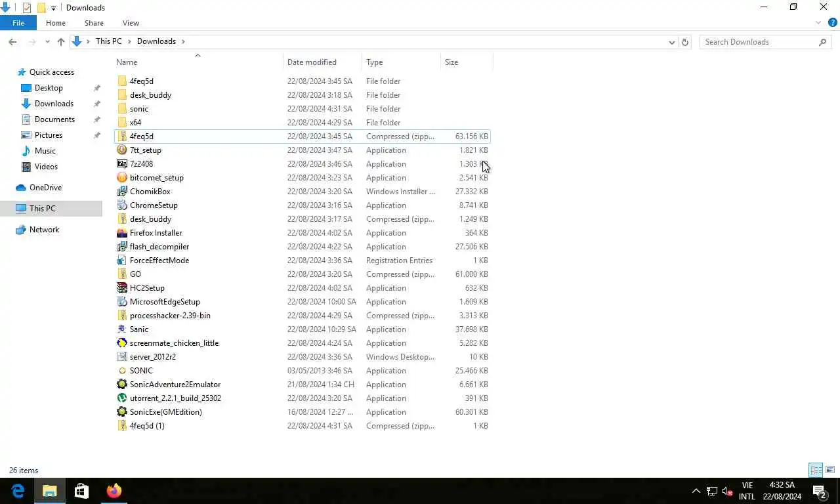840x504 pixels.
Task: Select Desktop in Quick access
Action: [49, 88]
